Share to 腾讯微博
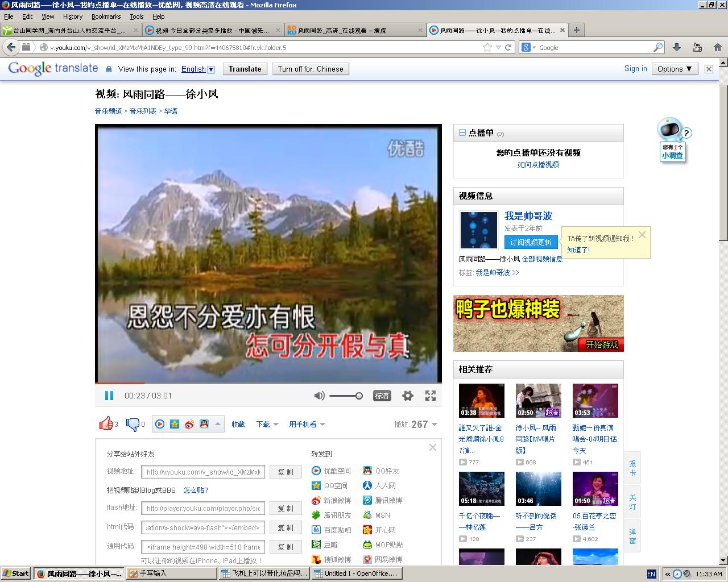 click(382, 500)
